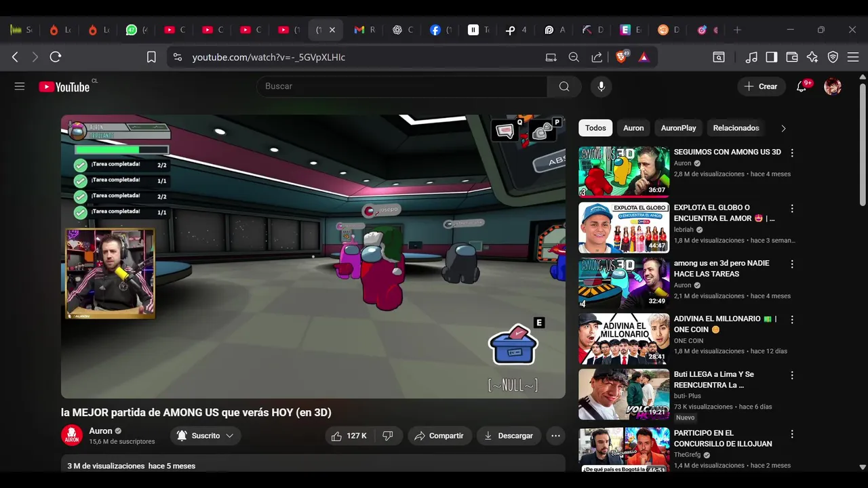
Task: Go to the YouTube home logo
Action: pyautogui.click(x=64, y=87)
